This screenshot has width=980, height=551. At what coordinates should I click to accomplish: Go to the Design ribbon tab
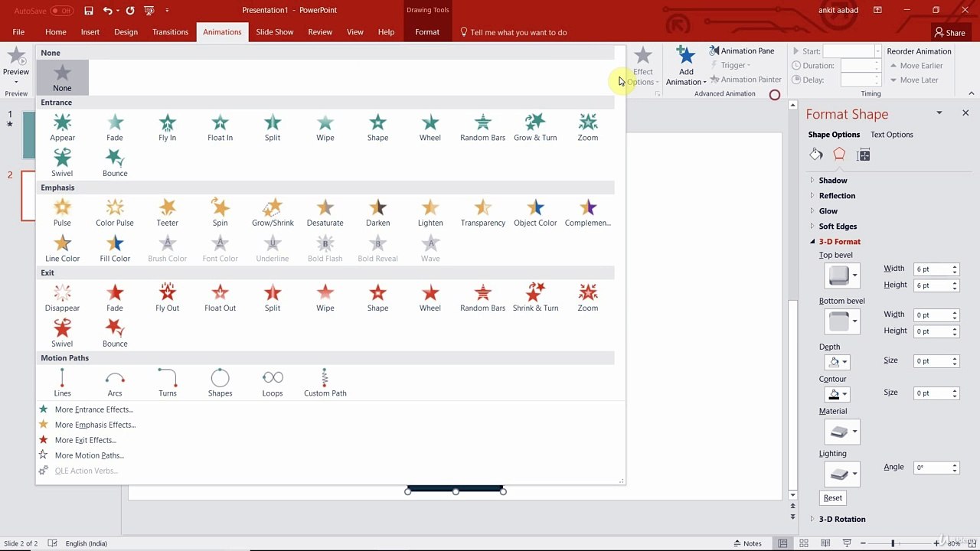click(x=126, y=32)
